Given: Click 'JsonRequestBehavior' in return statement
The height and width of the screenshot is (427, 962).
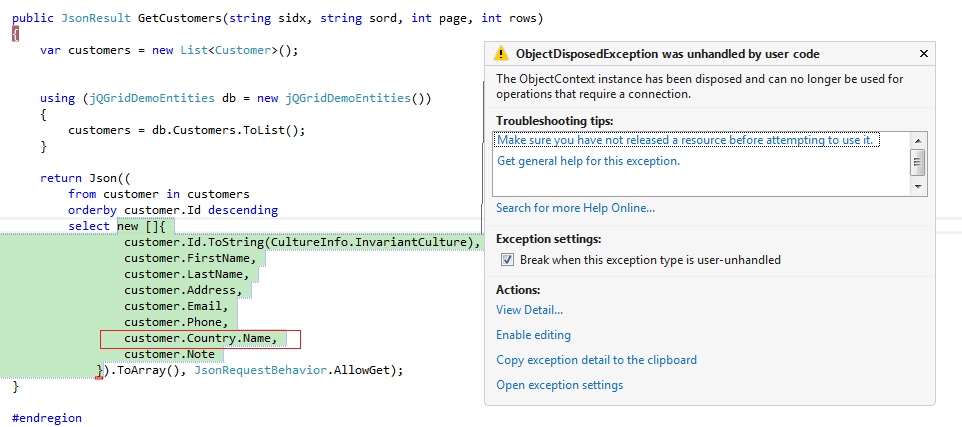Looking at the screenshot, I should [260, 371].
